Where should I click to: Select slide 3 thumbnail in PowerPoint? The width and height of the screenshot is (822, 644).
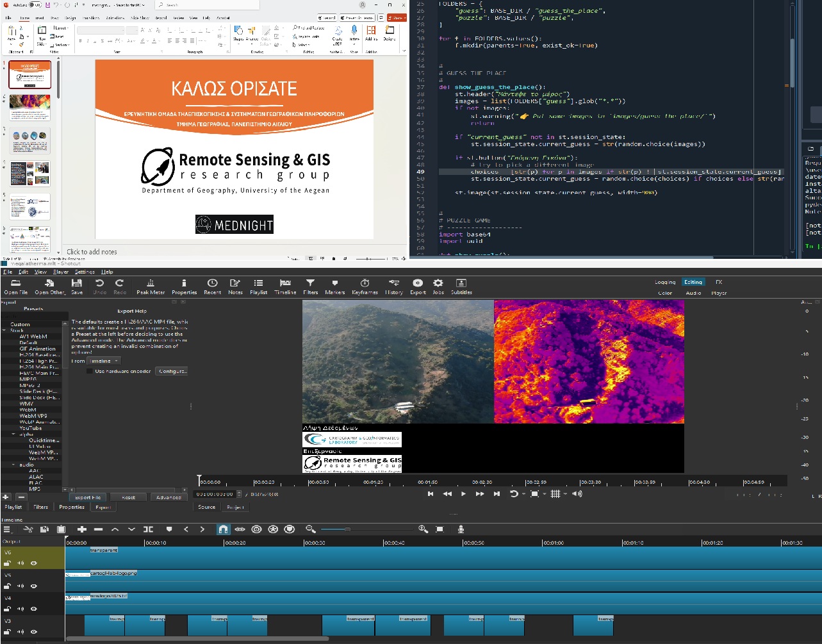pos(30,141)
